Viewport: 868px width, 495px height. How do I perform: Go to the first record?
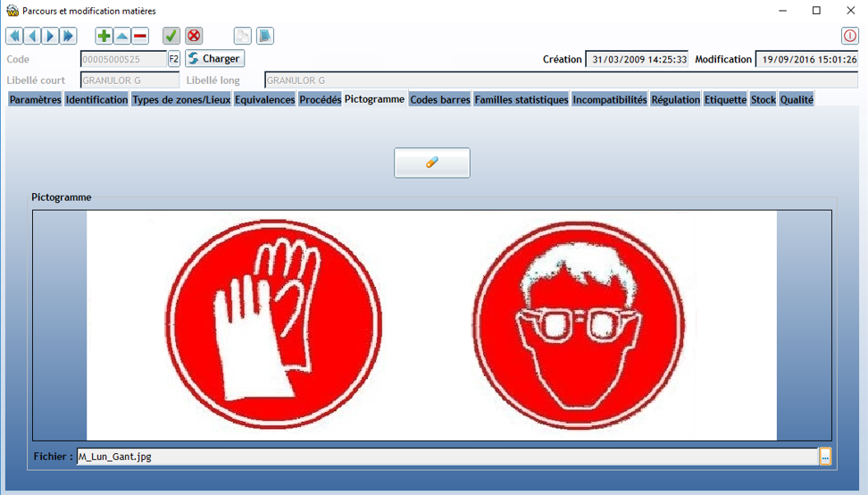tap(14, 36)
